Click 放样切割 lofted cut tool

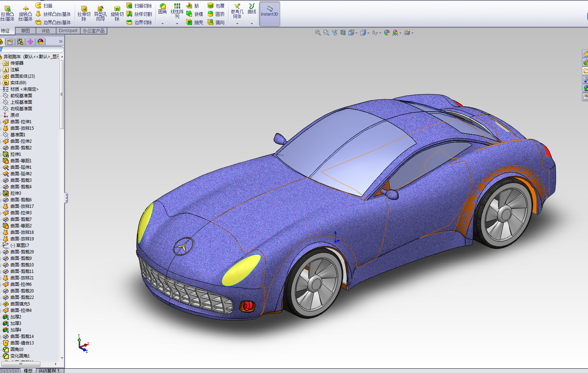coord(139,14)
